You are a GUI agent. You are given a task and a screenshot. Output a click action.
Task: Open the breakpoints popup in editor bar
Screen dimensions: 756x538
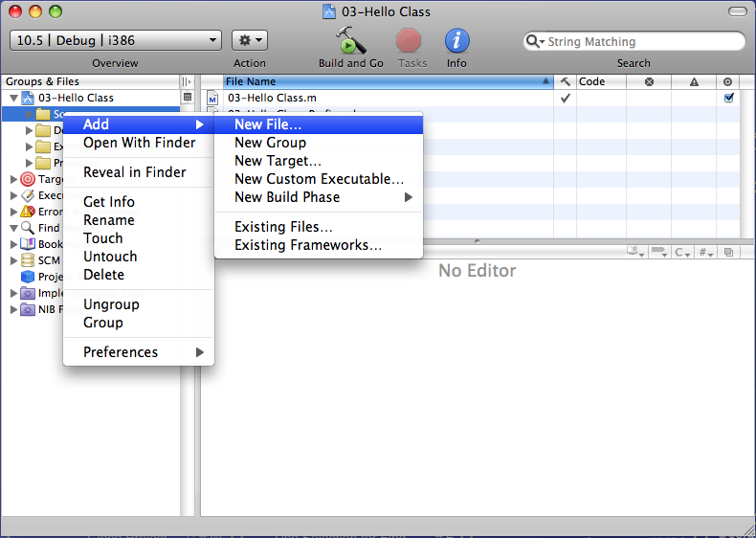[x=659, y=252]
